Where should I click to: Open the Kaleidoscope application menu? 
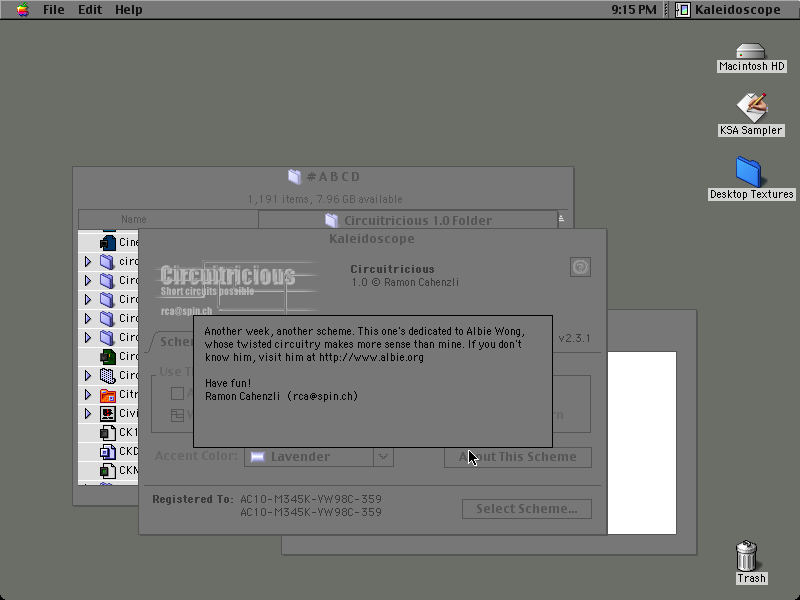click(729, 10)
